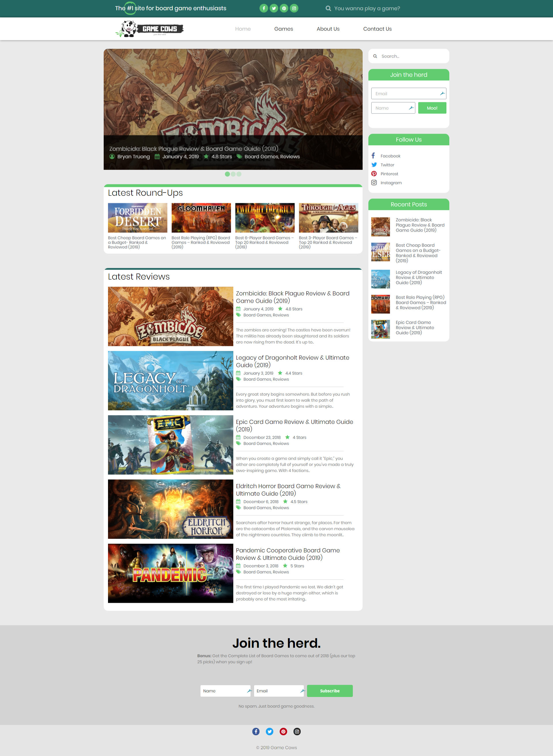Open the footer Twitter icon
The height and width of the screenshot is (756, 553).
pyautogui.click(x=270, y=732)
